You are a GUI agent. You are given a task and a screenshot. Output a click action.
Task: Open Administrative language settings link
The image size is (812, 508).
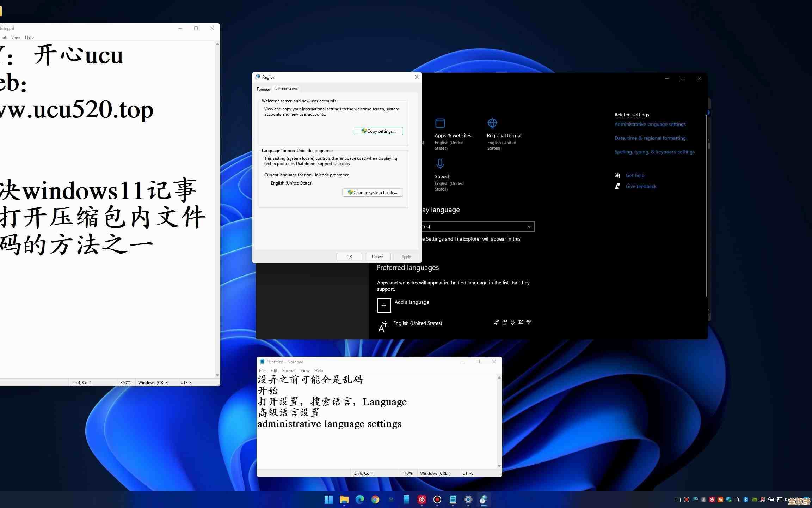coord(650,124)
